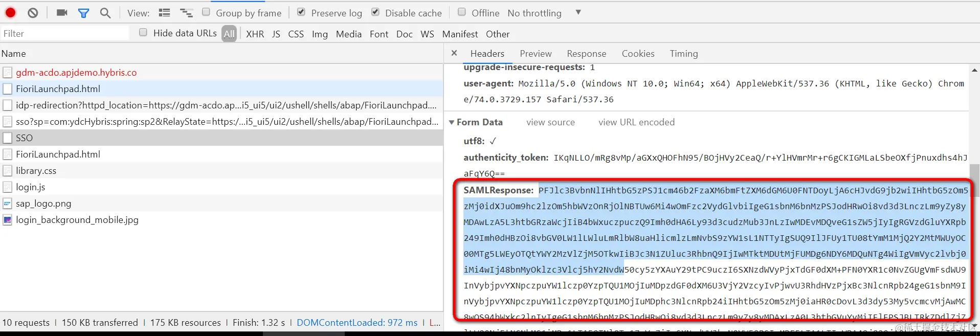This screenshot has height=336, width=980.
Task: Filter requests by Font
Action: (x=379, y=34)
